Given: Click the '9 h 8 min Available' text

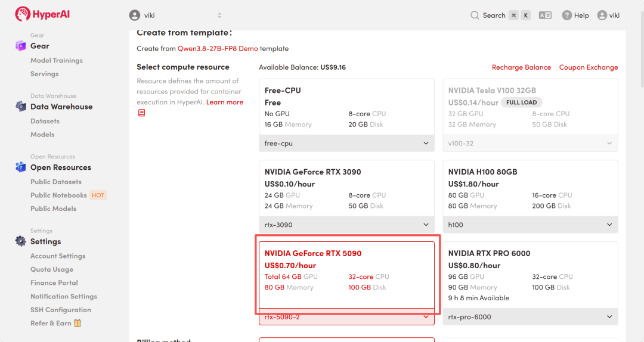Looking at the screenshot, I should point(478,298).
